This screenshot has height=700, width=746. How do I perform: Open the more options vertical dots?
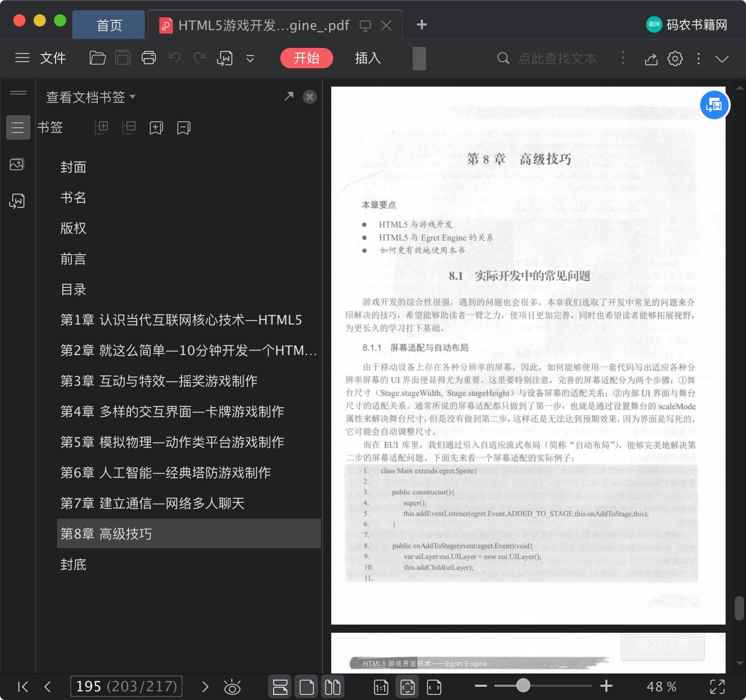pyautogui.click(x=699, y=59)
